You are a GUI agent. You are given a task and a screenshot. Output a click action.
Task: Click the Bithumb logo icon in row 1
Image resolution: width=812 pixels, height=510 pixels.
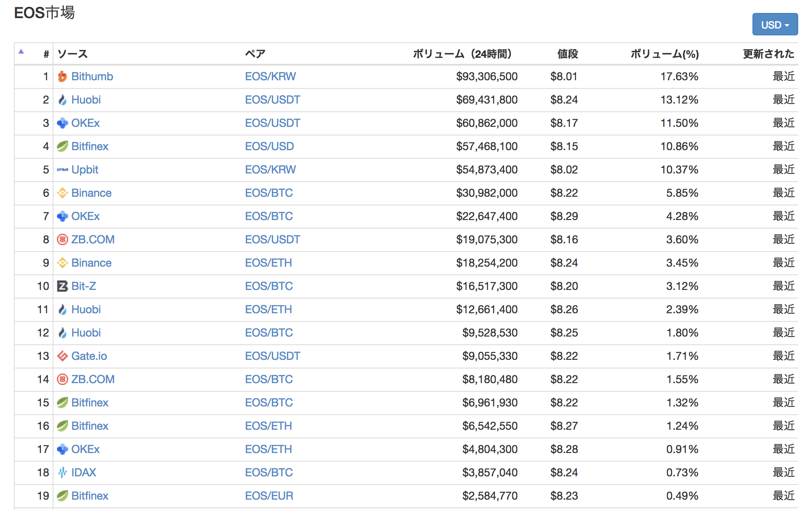[63, 76]
